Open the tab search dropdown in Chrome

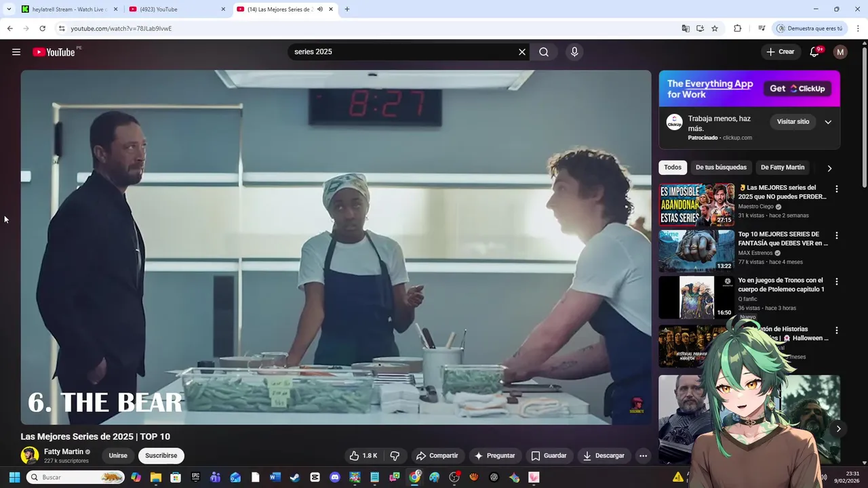click(x=9, y=9)
